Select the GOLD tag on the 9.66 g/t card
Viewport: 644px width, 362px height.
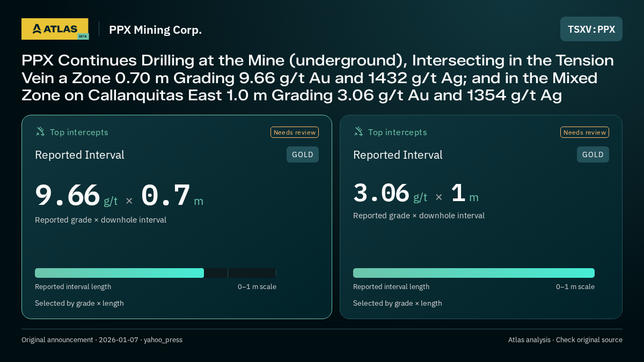point(303,154)
